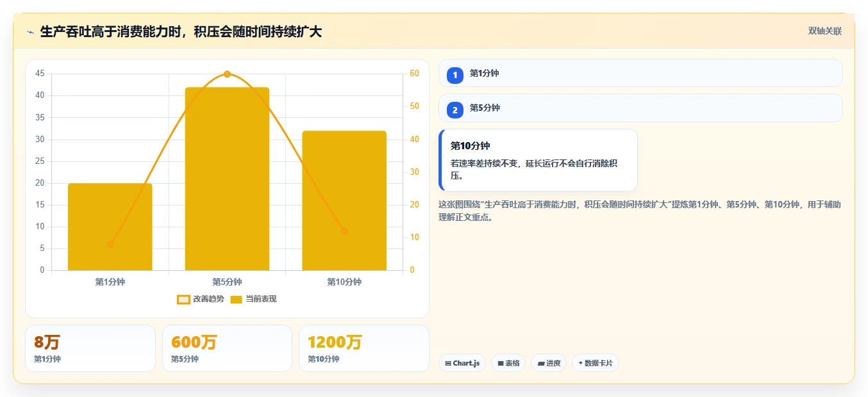Click the left axis value 45
The height and width of the screenshot is (397, 868).
40,74
